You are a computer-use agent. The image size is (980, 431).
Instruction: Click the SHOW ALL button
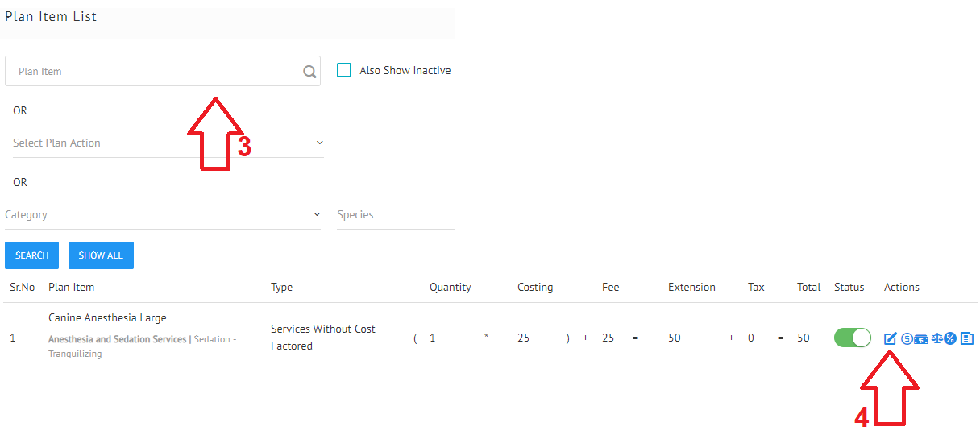click(x=101, y=255)
